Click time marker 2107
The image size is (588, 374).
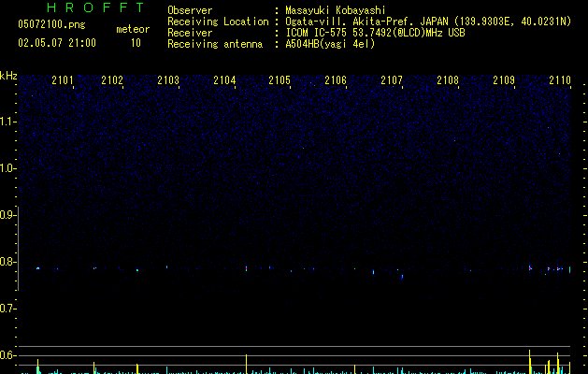pos(392,80)
